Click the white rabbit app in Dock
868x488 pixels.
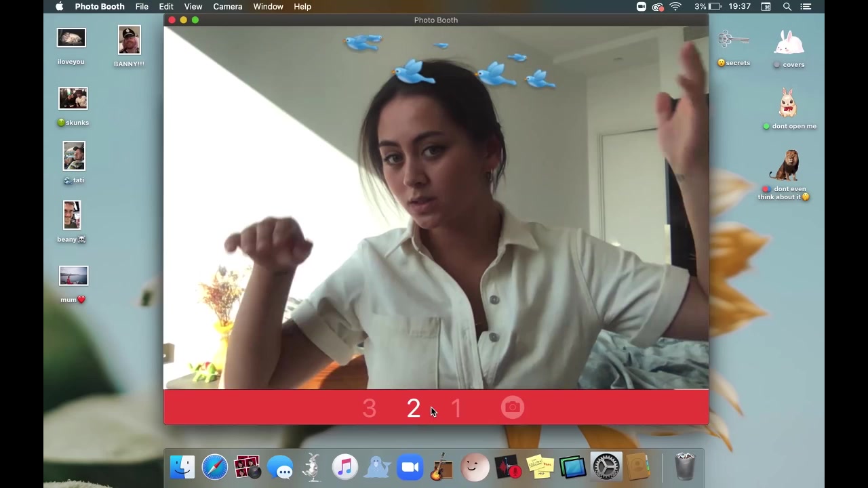(x=313, y=467)
